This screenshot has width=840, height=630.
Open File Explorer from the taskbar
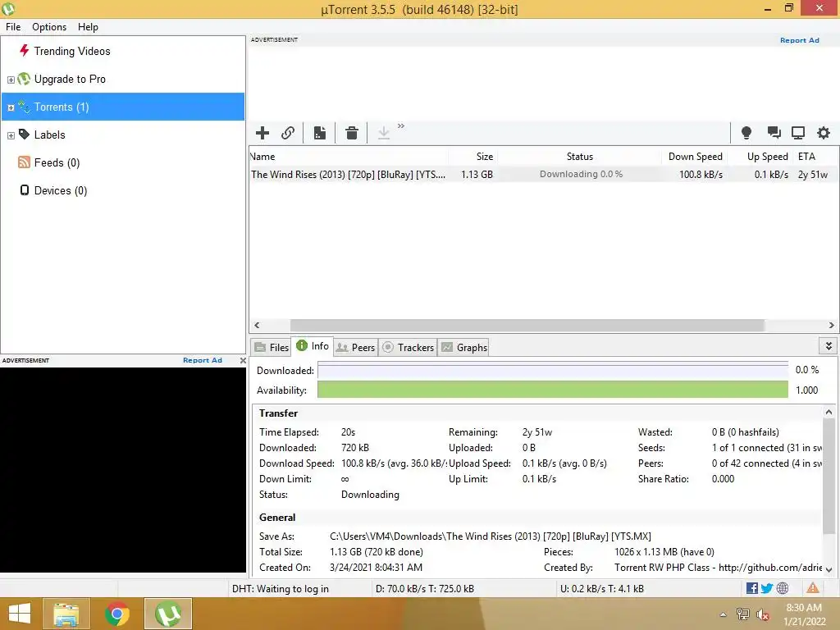(x=66, y=614)
